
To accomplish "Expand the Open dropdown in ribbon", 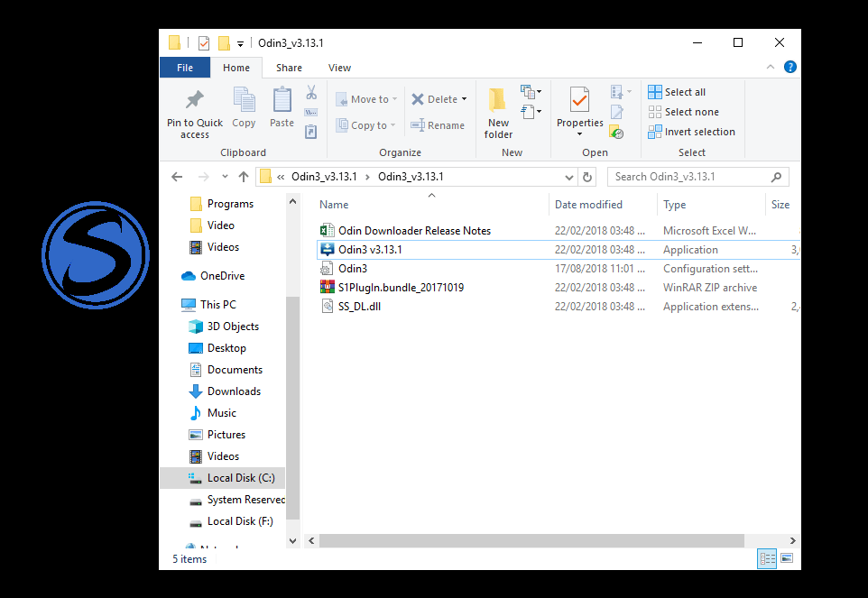I will tap(621, 92).
